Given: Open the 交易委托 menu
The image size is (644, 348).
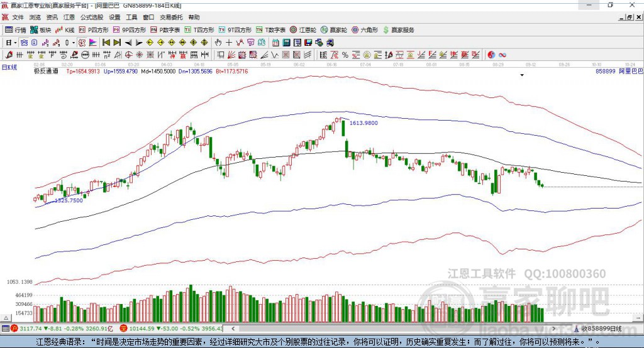Looking at the screenshot, I should click(x=171, y=17).
